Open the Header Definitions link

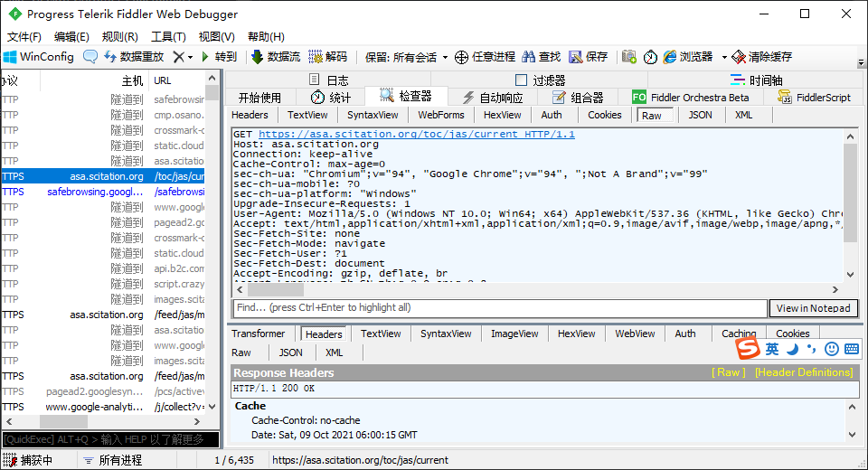tap(803, 372)
